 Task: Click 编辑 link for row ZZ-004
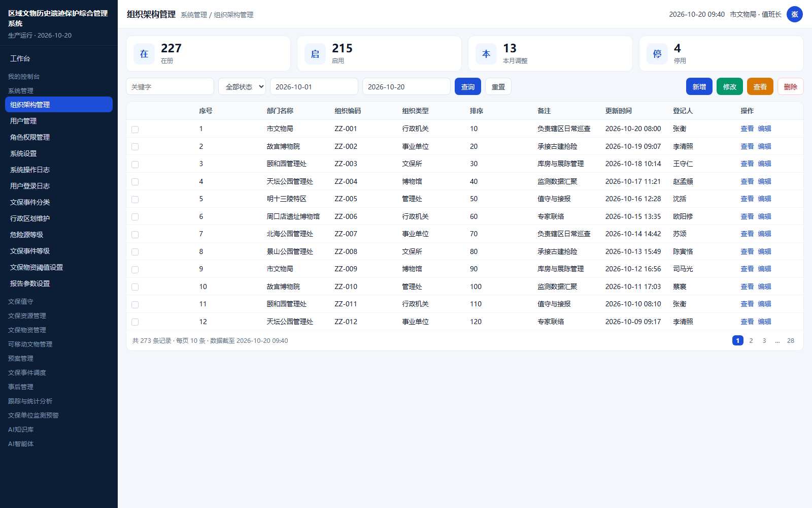click(764, 181)
